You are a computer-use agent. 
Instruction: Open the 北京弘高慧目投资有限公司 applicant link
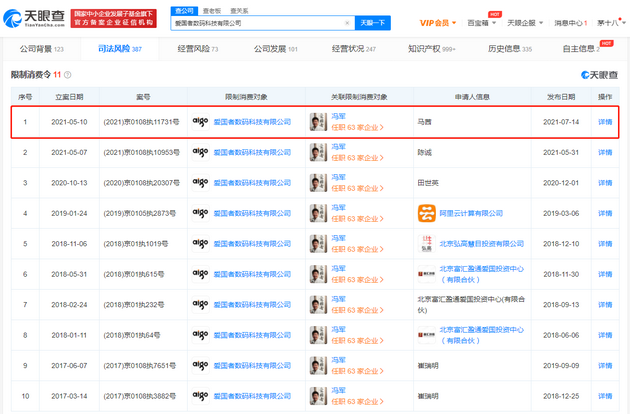(481, 244)
